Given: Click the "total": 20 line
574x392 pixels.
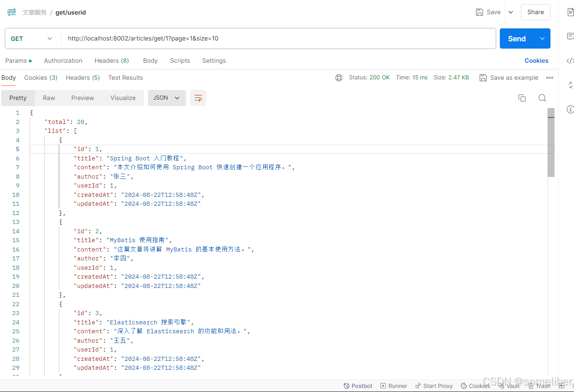Looking at the screenshot, I should [x=66, y=122].
